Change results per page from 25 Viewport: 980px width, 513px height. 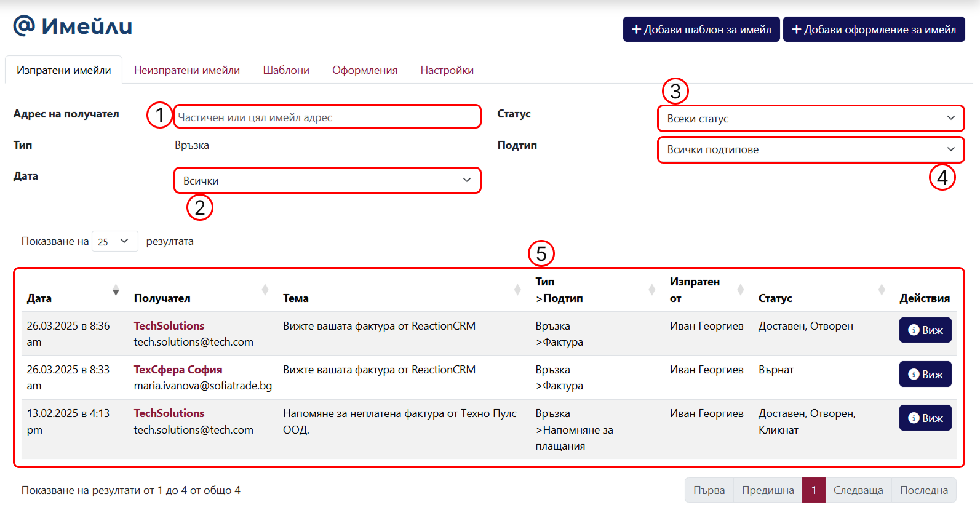tap(114, 241)
